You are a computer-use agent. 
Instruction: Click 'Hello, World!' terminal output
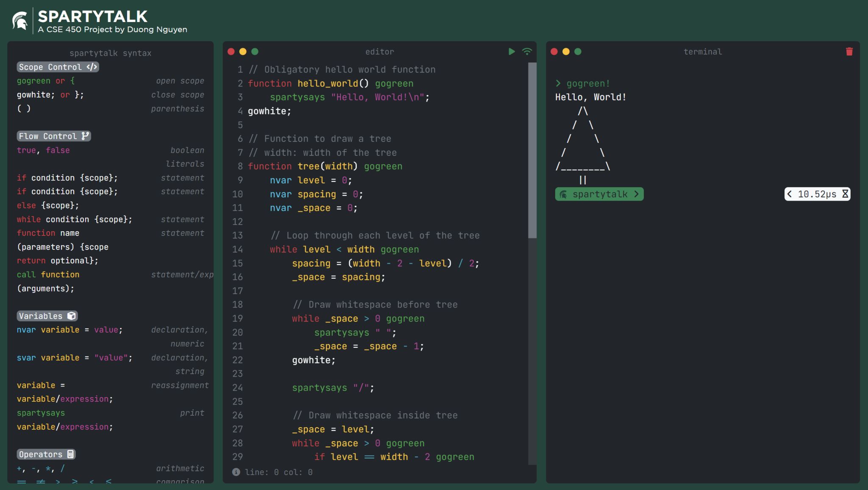coord(591,97)
